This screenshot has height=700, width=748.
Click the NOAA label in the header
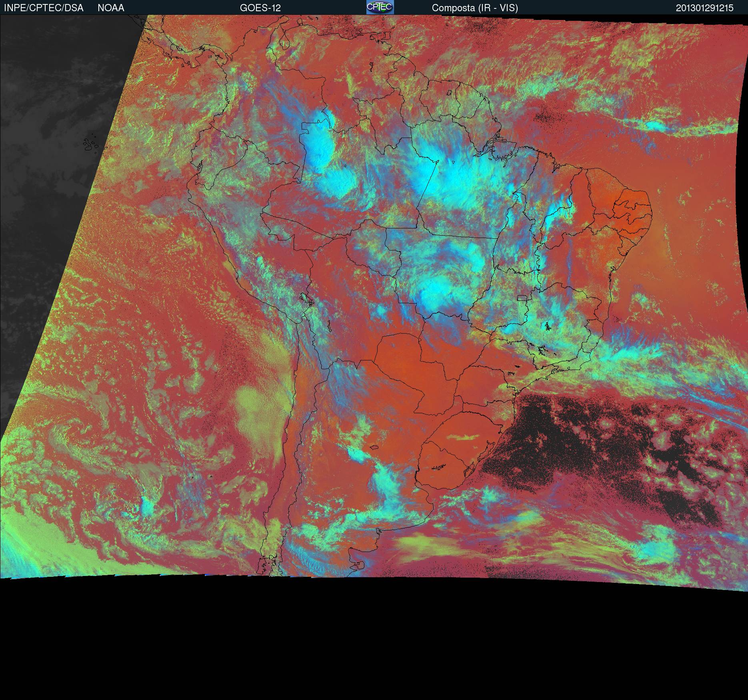111,8
